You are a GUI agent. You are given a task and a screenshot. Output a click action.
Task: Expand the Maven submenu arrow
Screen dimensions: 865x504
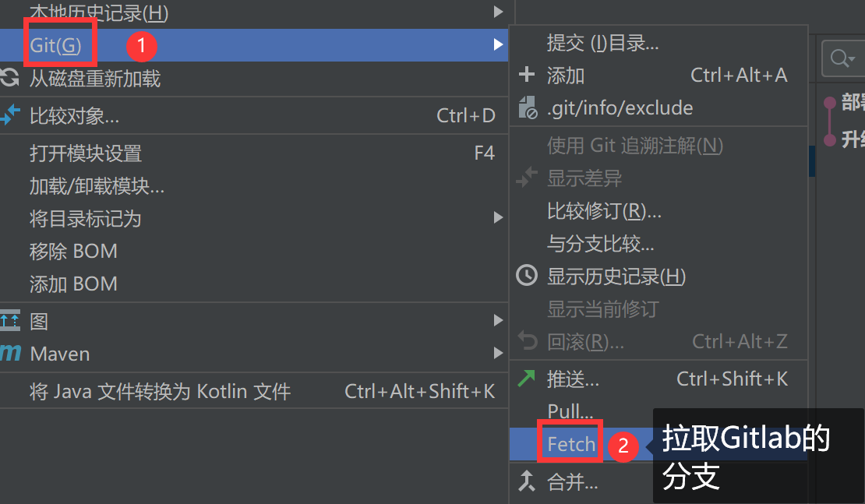pyautogui.click(x=498, y=353)
